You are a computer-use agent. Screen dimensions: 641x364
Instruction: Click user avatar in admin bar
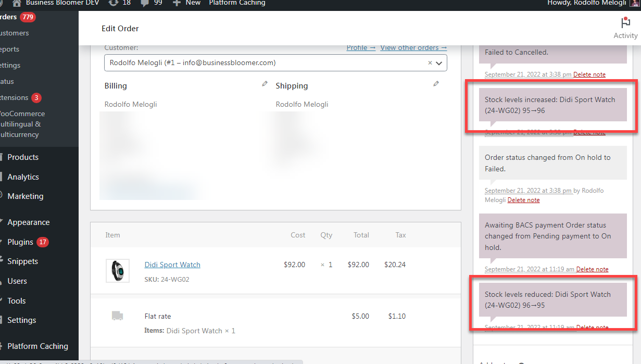tap(635, 3)
